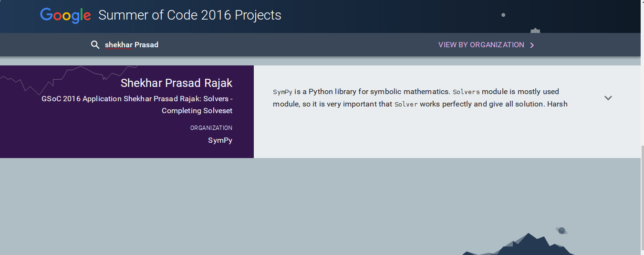The image size is (644, 255).
Task: Click the ORGANIZATION label on the card
Action: 211,128
